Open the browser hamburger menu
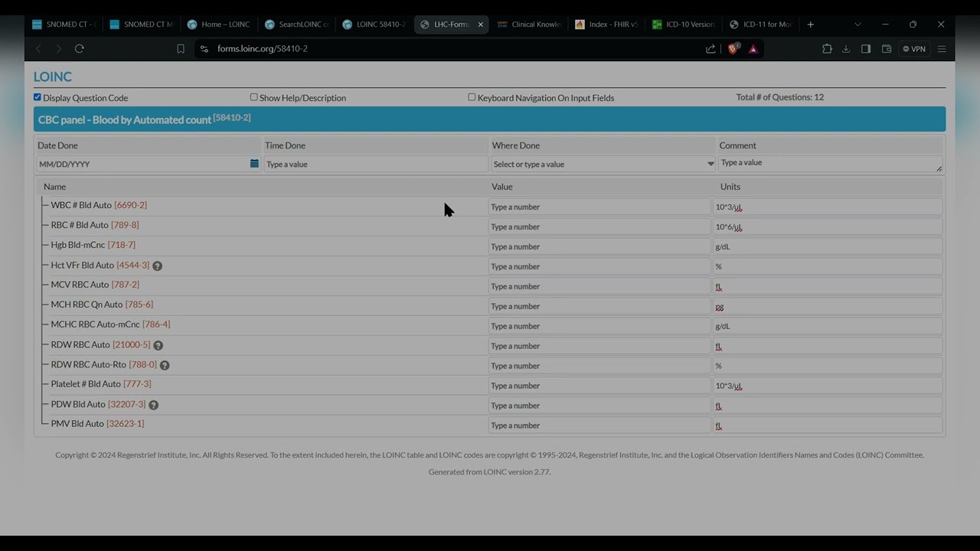Screen dimensions: 980x551 pyautogui.click(x=942, y=48)
